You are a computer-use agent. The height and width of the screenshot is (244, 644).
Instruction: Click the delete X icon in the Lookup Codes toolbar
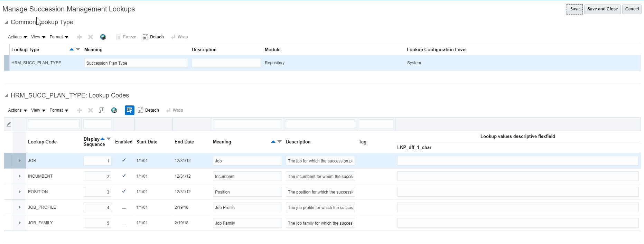click(x=91, y=110)
